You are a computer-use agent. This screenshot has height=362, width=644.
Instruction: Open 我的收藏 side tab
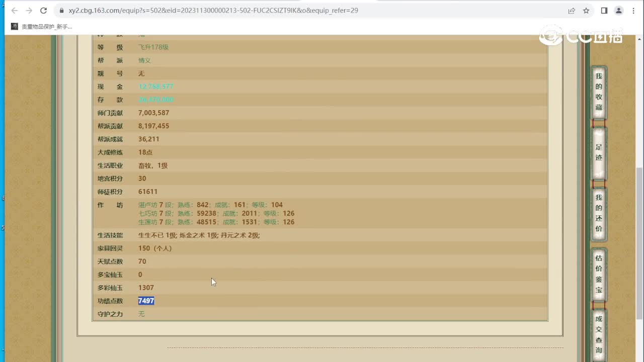coord(599,92)
